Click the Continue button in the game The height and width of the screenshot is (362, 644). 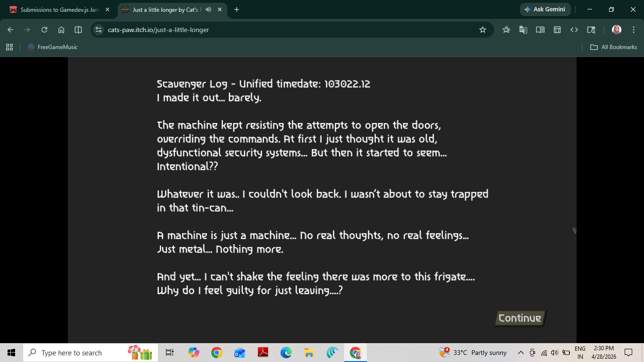[x=520, y=318]
